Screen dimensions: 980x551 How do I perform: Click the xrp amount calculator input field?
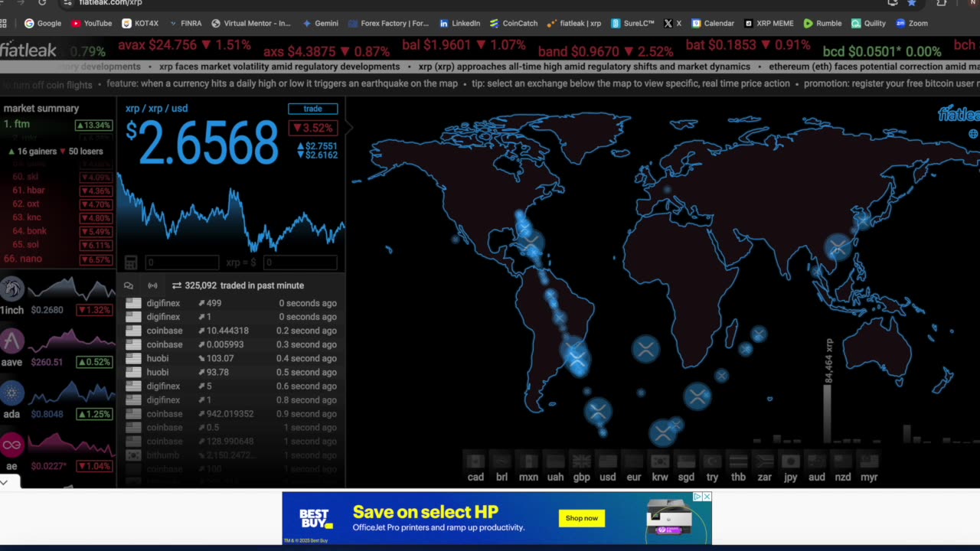click(181, 262)
